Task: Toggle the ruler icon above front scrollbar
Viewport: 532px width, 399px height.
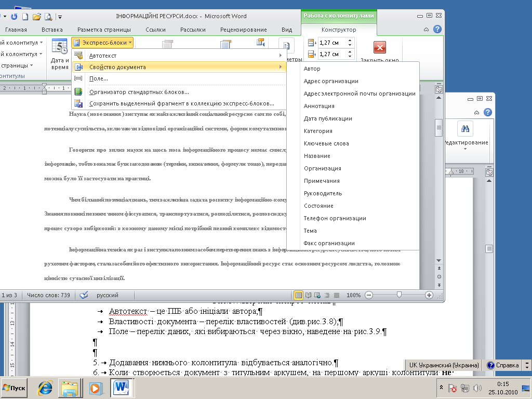Action: tap(438, 89)
